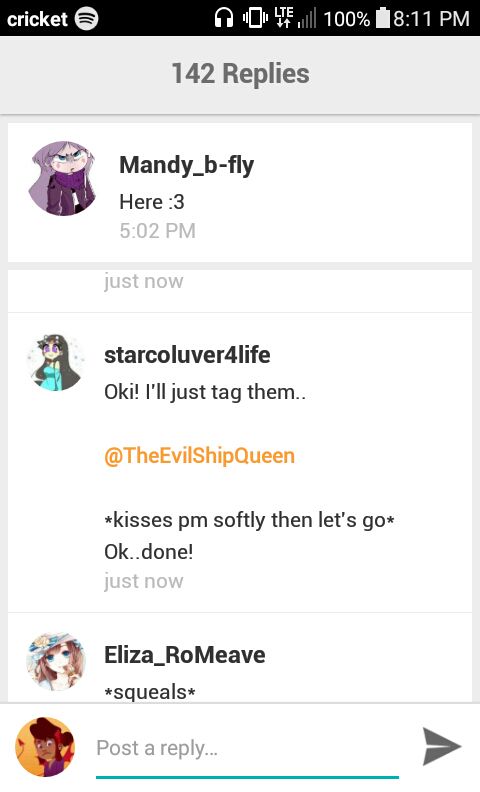
Task: Select the 'Oki! I'll just tag them..' message
Action: pos(205,392)
